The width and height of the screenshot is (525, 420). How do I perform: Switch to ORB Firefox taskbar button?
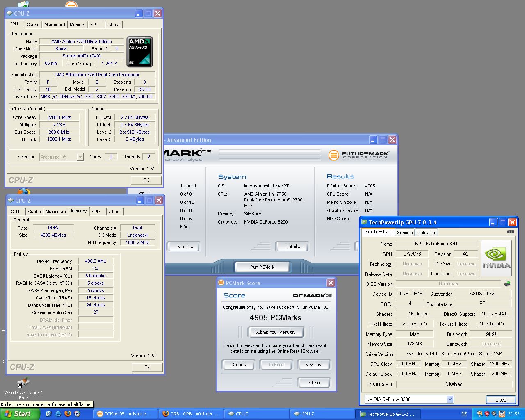point(190,414)
